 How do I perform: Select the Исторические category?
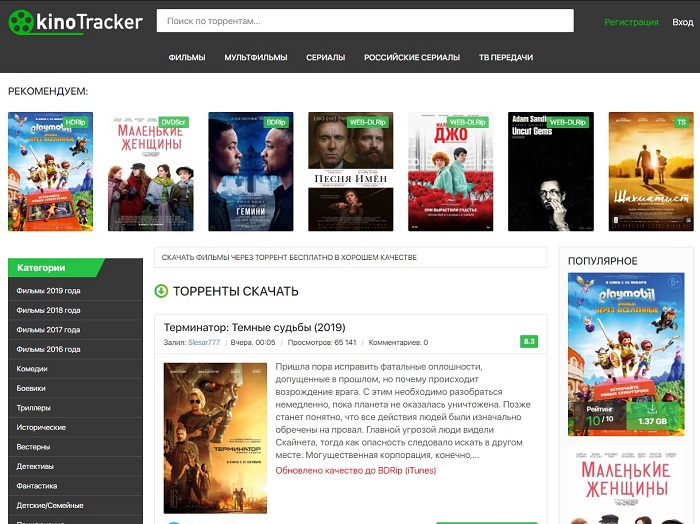75,427
